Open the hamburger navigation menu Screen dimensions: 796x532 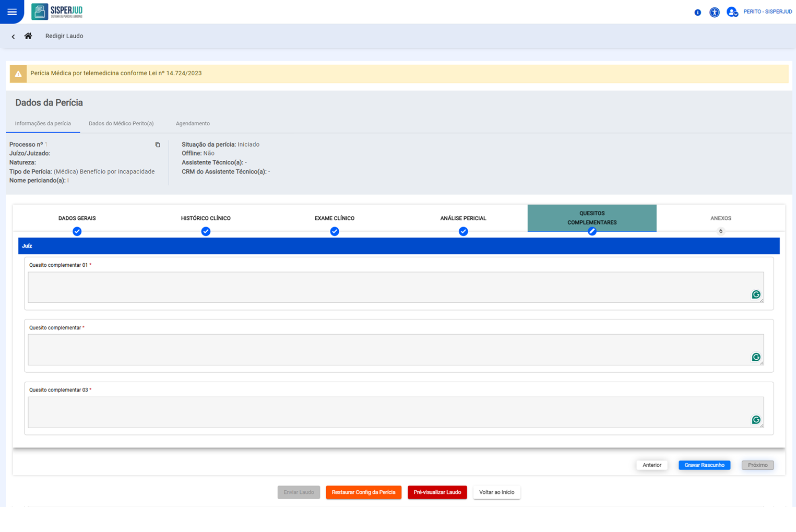click(11, 11)
